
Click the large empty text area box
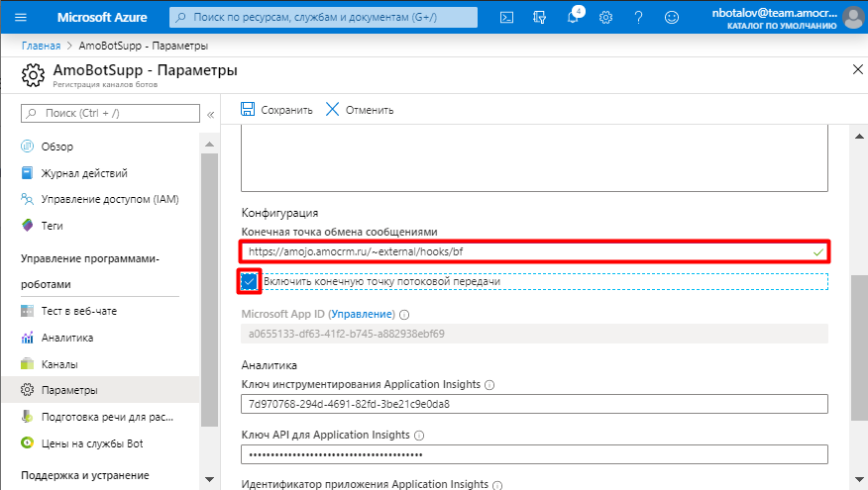[x=534, y=158]
